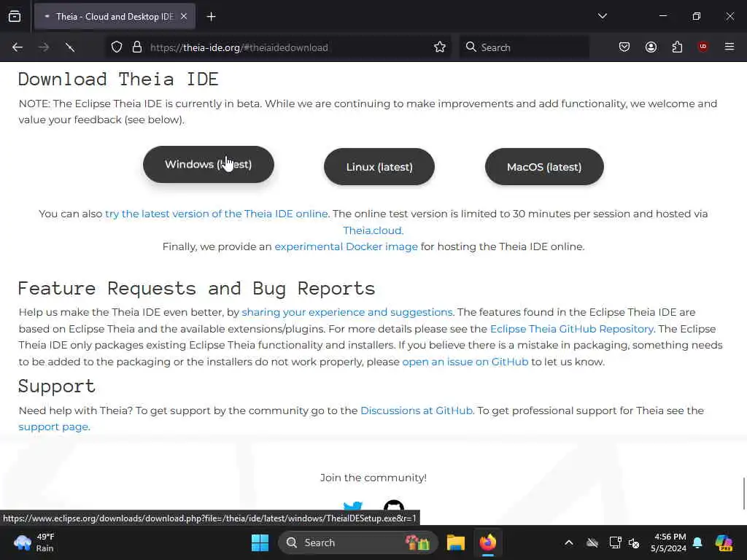Download Windows (latest) installer
The image size is (747, 560).
coord(209,164)
